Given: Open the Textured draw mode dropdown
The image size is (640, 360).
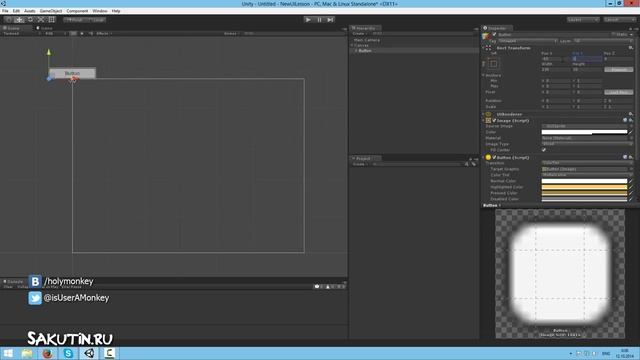Looking at the screenshot, I should 21,33.
